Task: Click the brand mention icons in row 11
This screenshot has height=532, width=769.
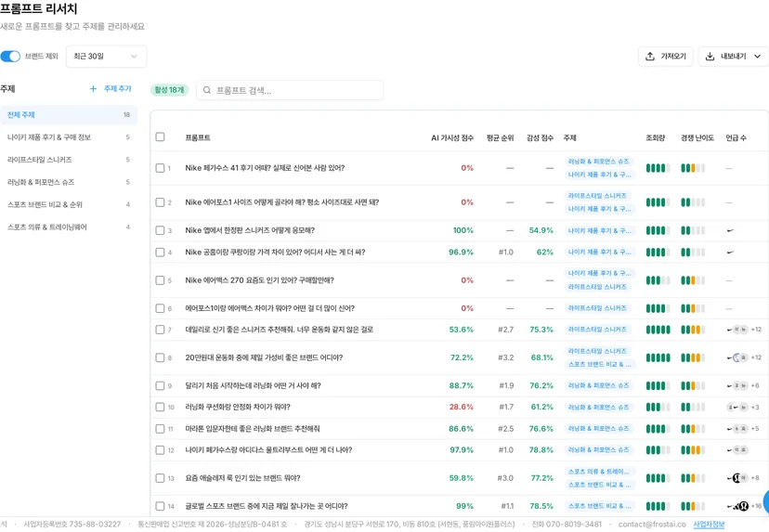Action: tap(737, 429)
